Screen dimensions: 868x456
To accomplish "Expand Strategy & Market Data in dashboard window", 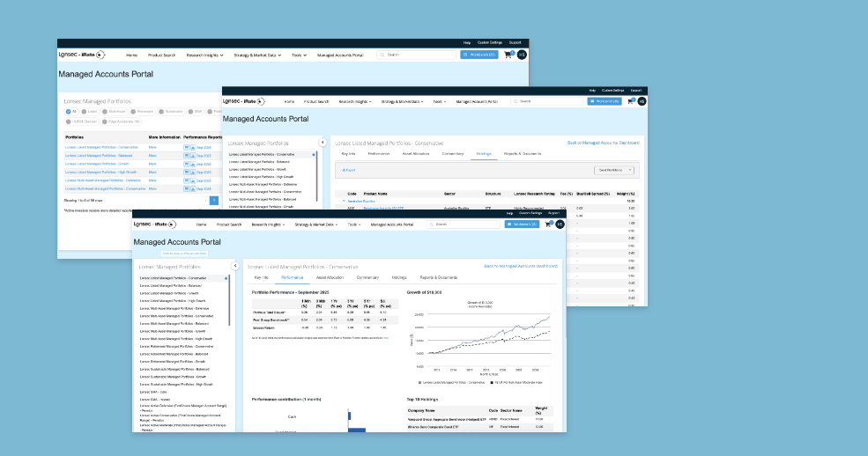I will pos(257,55).
